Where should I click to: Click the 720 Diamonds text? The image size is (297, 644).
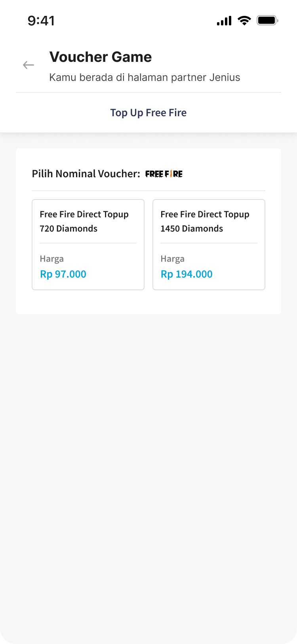click(x=69, y=229)
